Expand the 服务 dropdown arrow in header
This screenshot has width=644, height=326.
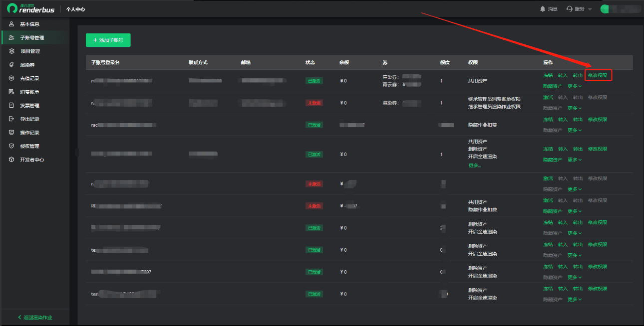tap(590, 9)
